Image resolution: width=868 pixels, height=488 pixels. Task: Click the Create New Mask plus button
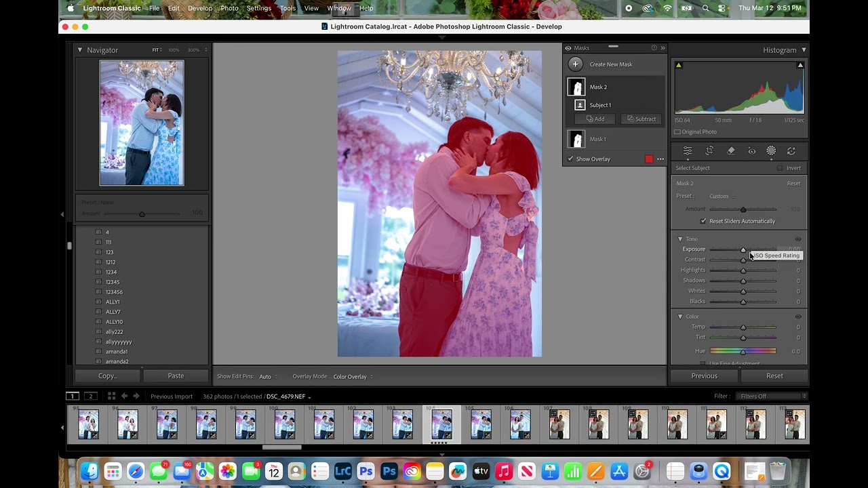tap(575, 64)
